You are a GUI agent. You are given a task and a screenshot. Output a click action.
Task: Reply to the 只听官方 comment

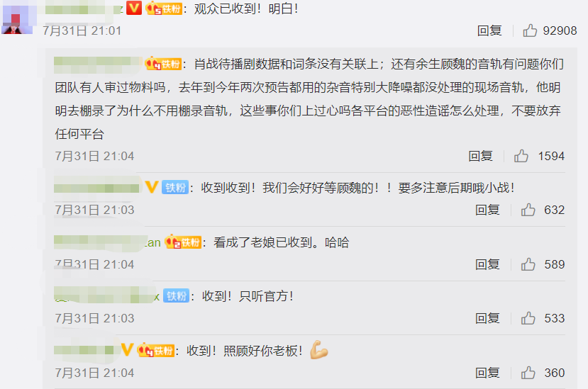point(487,318)
